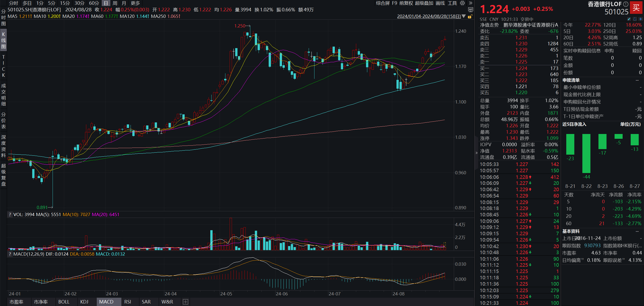This screenshot has width=644, height=306.
Task: Click the WP screen display icon
Action: (x=471, y=10)
